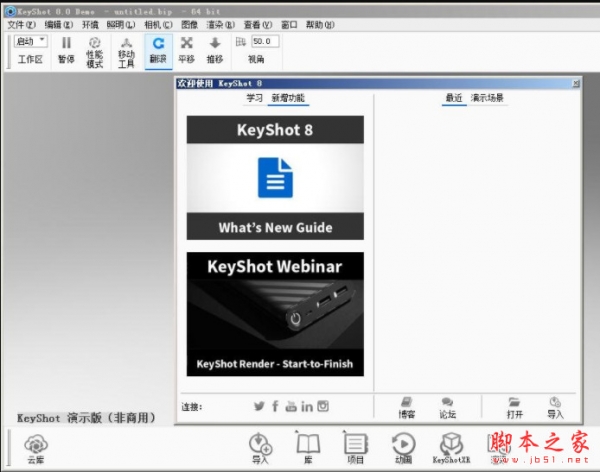Click 导入 in the welcome dialog
This screenshot has width=600, height=472.
coord(555,408)
